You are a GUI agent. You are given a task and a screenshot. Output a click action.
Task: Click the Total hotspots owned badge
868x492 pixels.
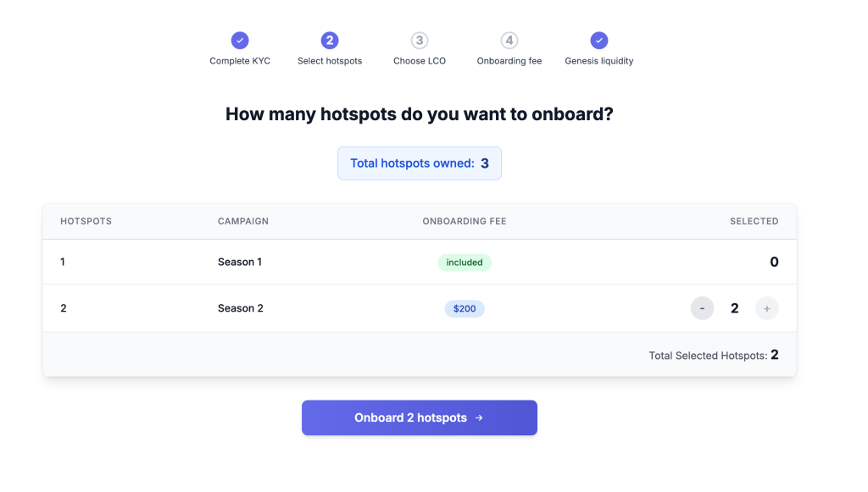tap(419, 163)
